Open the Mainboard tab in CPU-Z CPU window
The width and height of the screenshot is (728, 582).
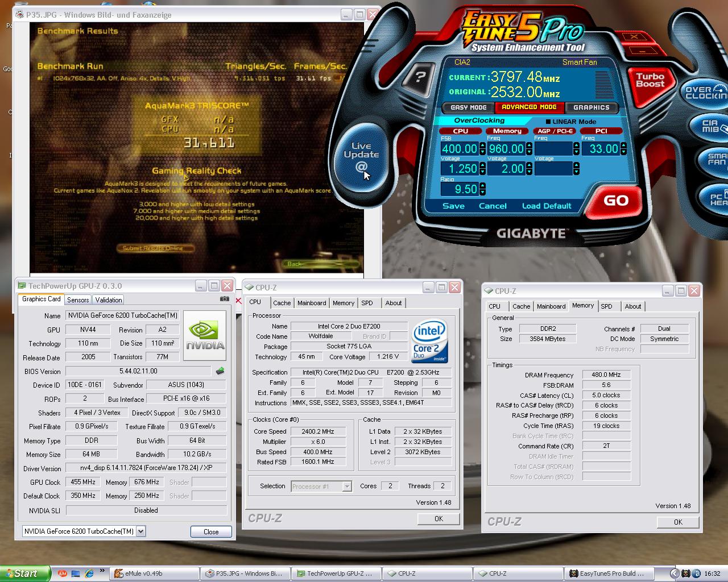[x=312, y=303]
